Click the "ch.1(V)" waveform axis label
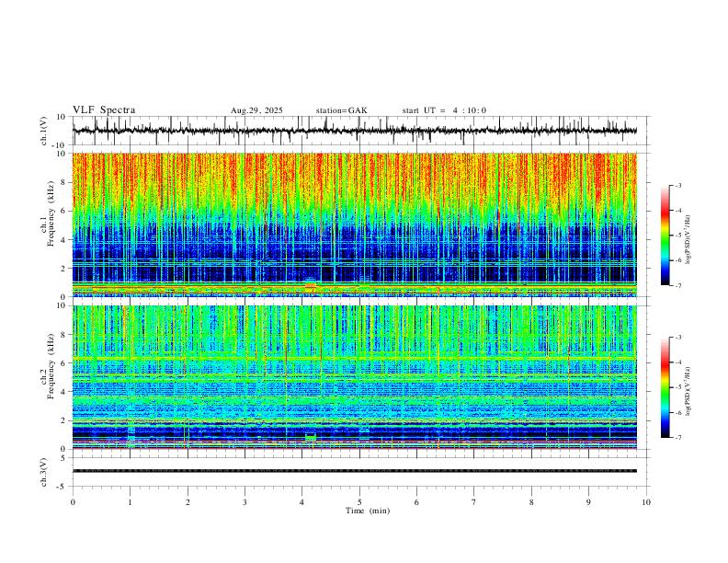The width and height of the screenshot is (728, 563). click(44, 131)
